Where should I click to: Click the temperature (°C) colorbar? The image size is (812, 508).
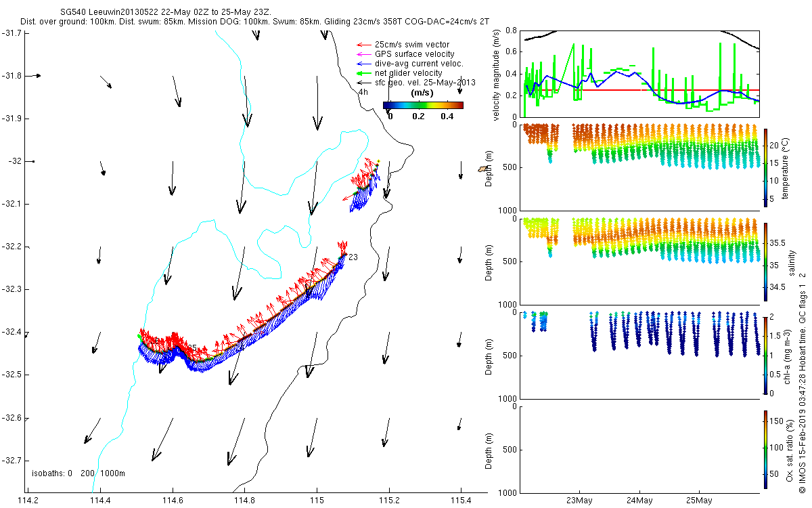click(765, 167)
